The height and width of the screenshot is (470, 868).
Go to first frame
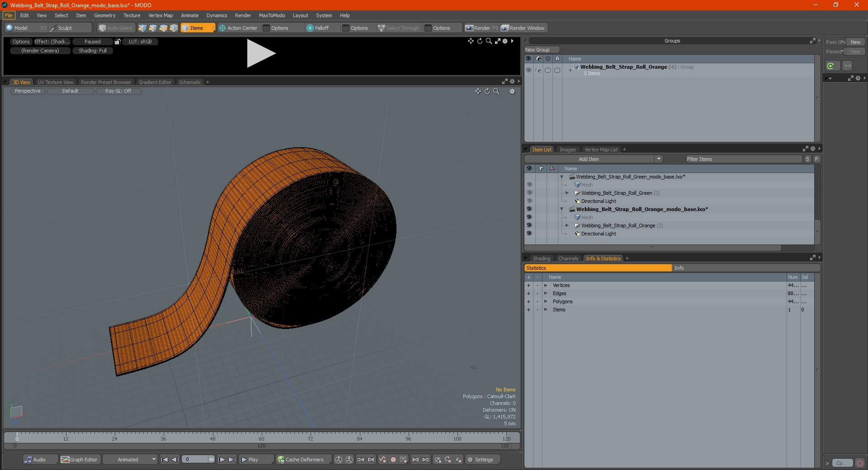(x=165, y=460)
